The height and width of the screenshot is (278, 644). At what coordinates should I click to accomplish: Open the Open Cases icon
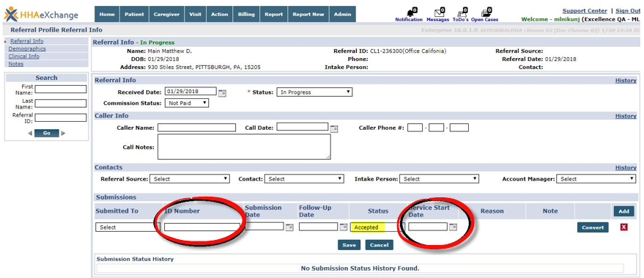[486, 12]
